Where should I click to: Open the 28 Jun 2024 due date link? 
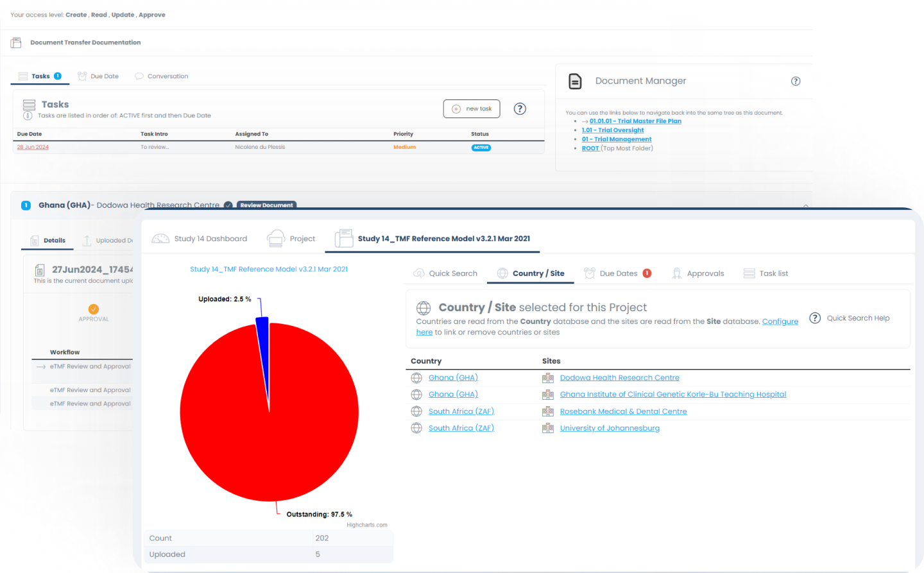[33, 148]
